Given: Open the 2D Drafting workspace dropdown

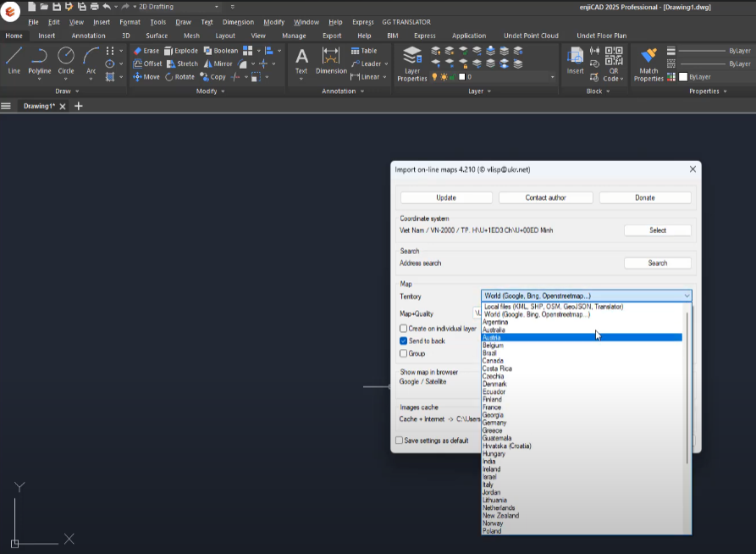Looking at the screenshot, I should (x=176, y=7).
